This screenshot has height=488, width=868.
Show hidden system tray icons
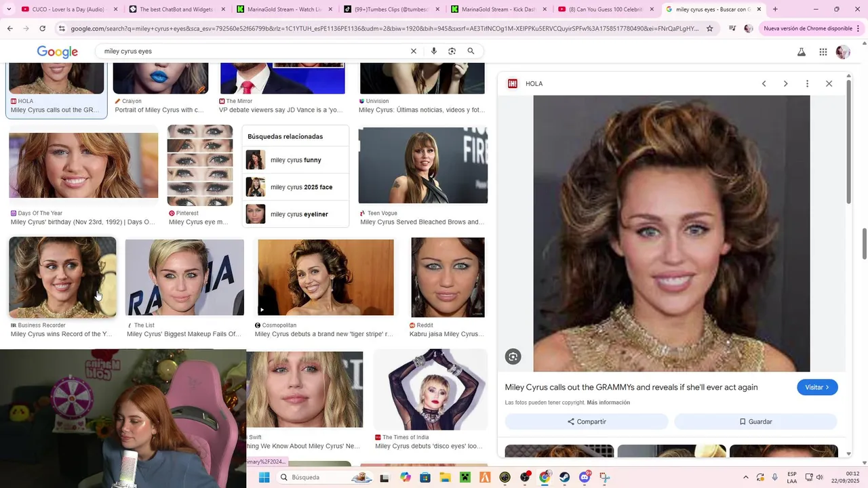745,477
